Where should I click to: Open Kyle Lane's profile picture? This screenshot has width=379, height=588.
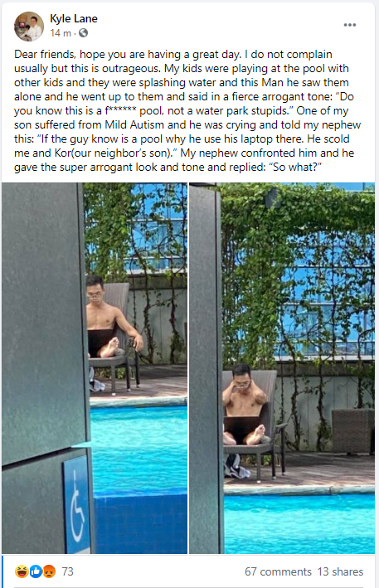click(x=29, y=27)
